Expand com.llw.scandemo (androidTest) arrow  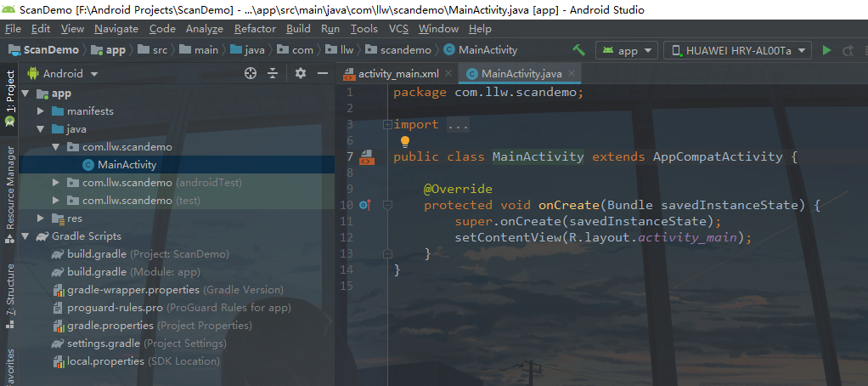(x=55, y=183)
